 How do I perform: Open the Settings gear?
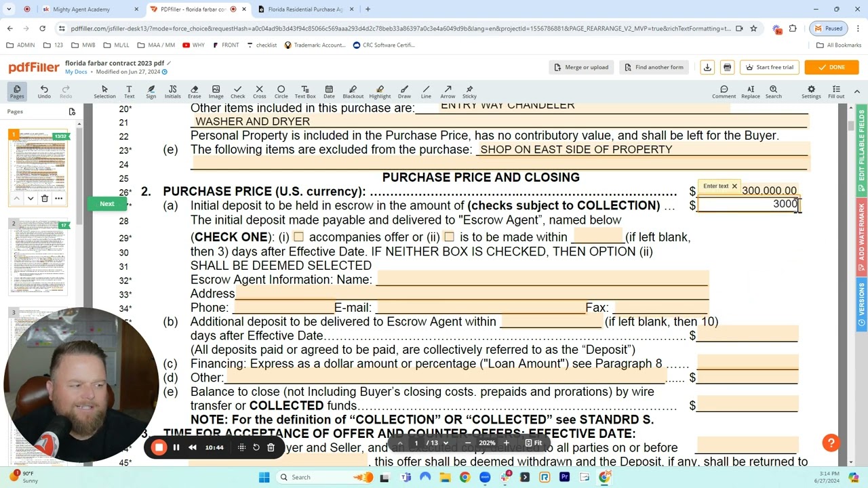pyautogui.click(x=811, y=91)
